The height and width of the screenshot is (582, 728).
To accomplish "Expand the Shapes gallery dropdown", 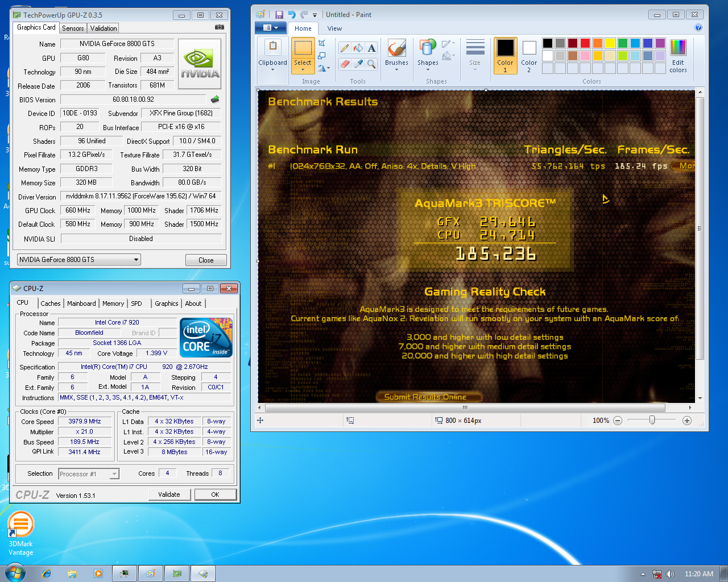I will click(x=428, y=70).
